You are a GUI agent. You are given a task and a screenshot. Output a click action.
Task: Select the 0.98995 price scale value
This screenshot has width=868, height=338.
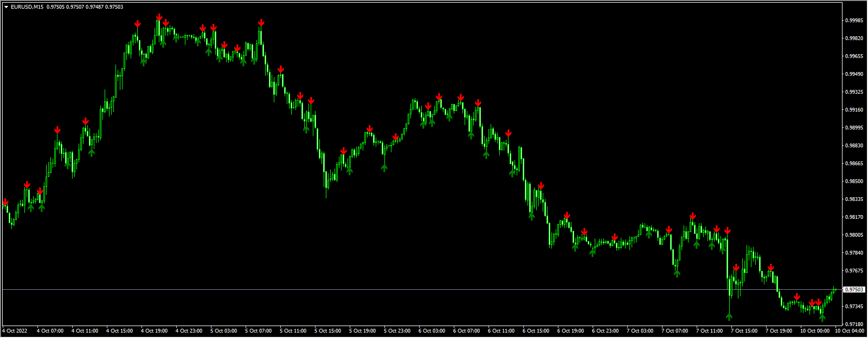[854, 128]
